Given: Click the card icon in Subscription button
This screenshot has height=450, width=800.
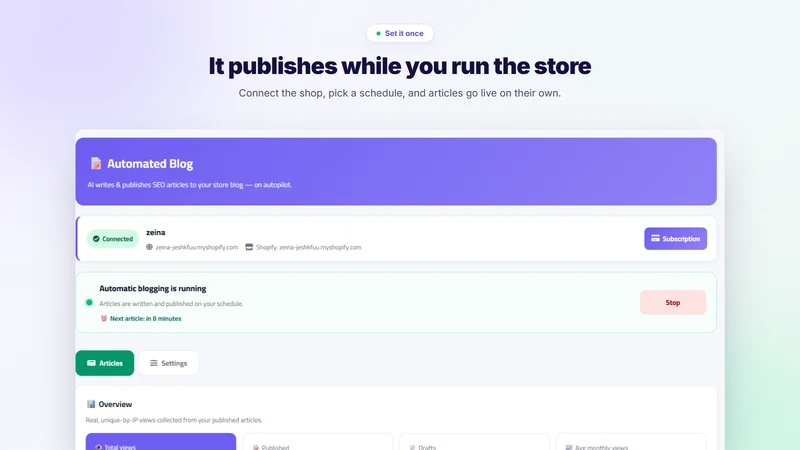Looking at the screenshot, I should tap(655, 238).
